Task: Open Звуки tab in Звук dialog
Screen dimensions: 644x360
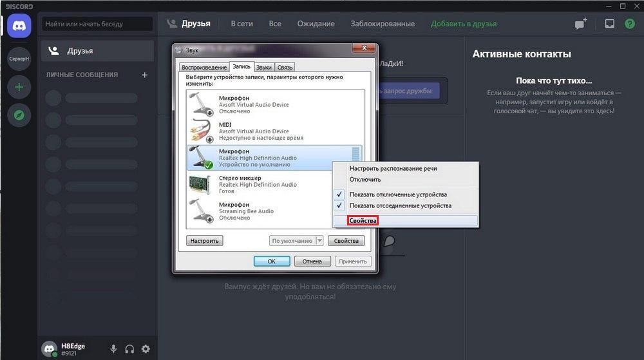Action: tap(263, 68)
